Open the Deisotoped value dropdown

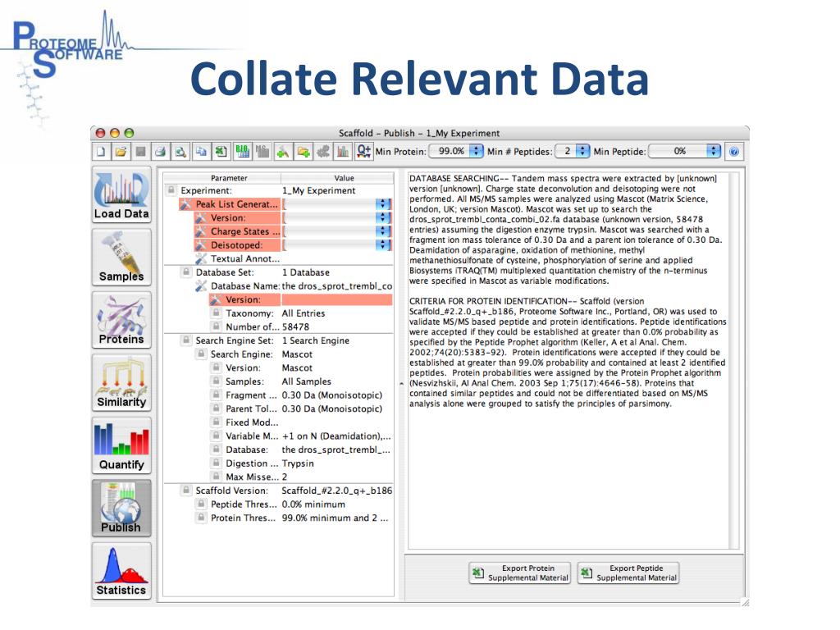pyautogui.click(x=337, y=245)
